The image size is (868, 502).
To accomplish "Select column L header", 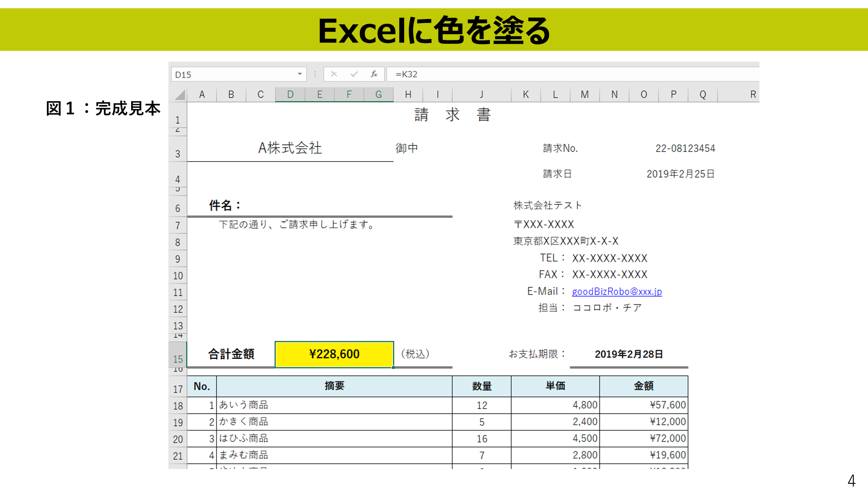I will (556, 95).
